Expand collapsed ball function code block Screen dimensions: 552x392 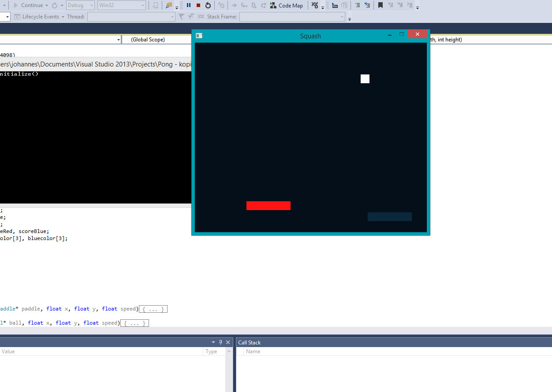point(134,323)
